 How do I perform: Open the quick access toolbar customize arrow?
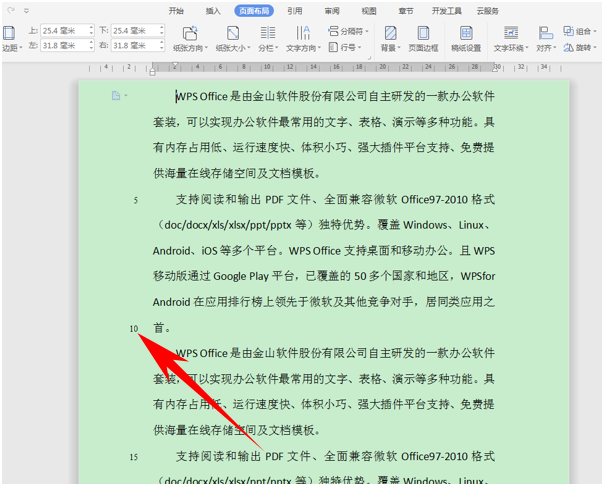(x=26, y=11)
